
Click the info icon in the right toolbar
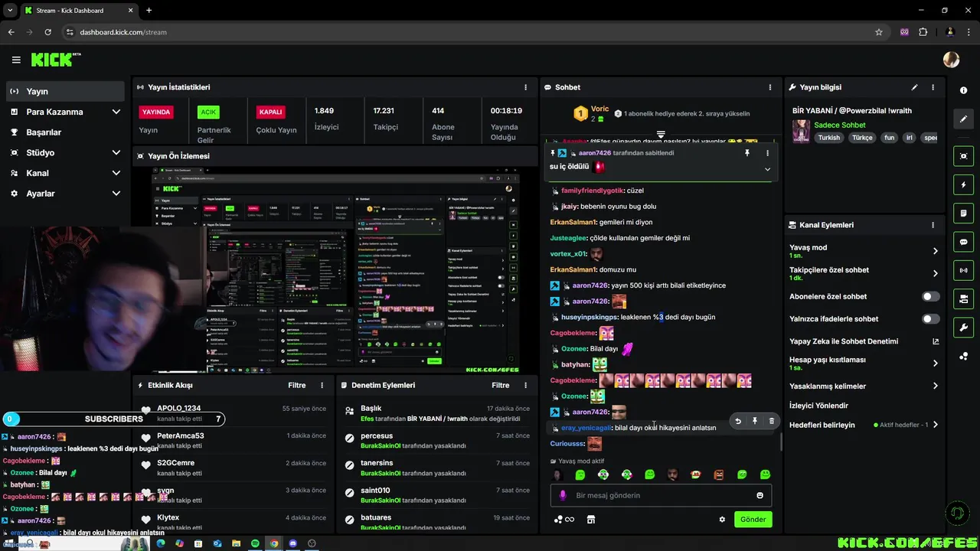(x=963, y=90)
